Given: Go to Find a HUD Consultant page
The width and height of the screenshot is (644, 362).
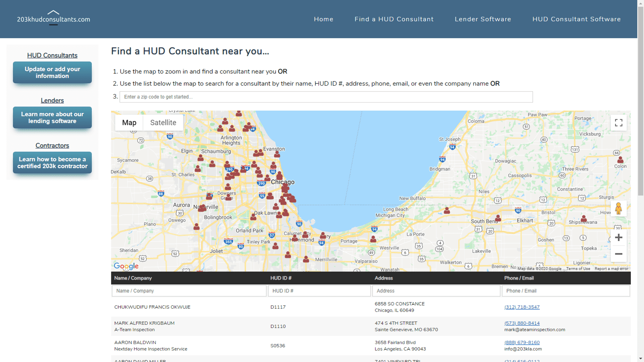Looking at the screenshot, I should pyautogui.click(x=394, y=19).
